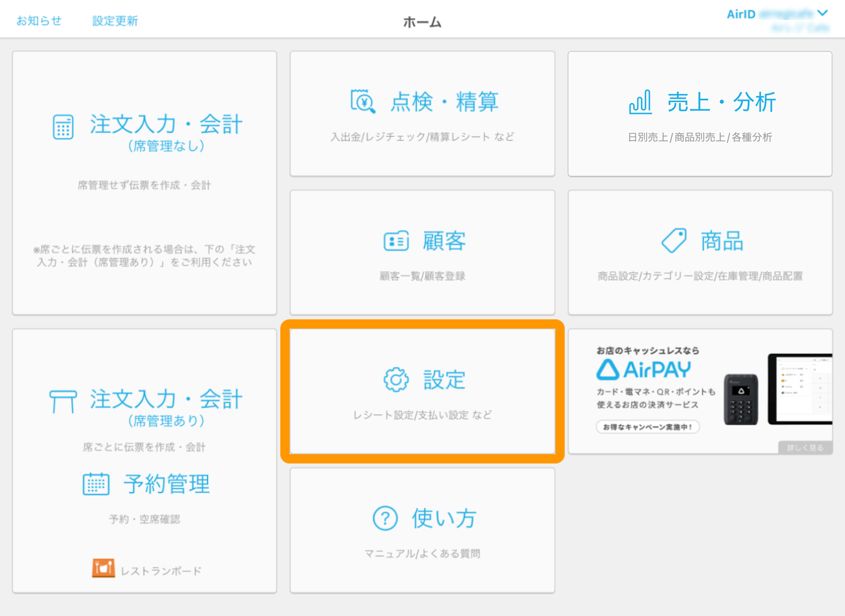845x616 pixels.
Task: Open the 商品 products tile title
Action: click(x=722, y=241)
